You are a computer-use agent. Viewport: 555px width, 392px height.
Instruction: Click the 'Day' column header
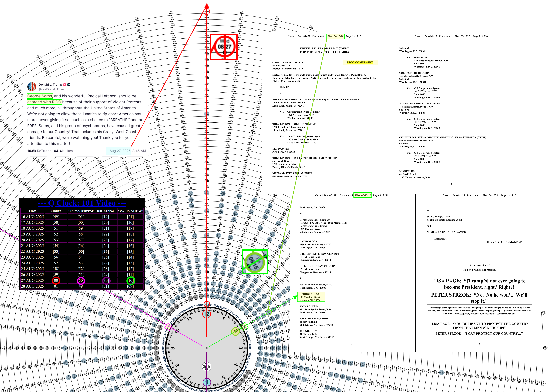(x=32, y=211)
